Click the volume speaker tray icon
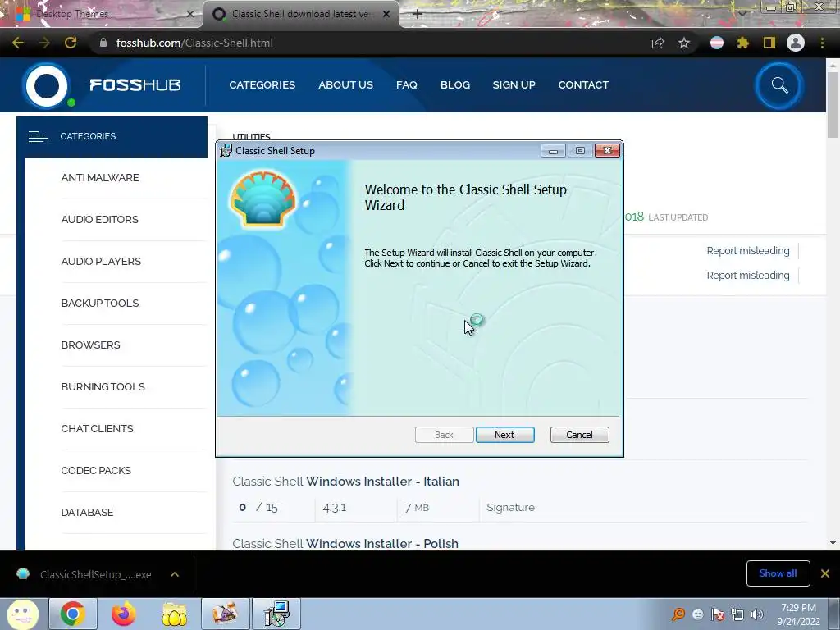This screenshot has width=840, height=630. point(756,614)
